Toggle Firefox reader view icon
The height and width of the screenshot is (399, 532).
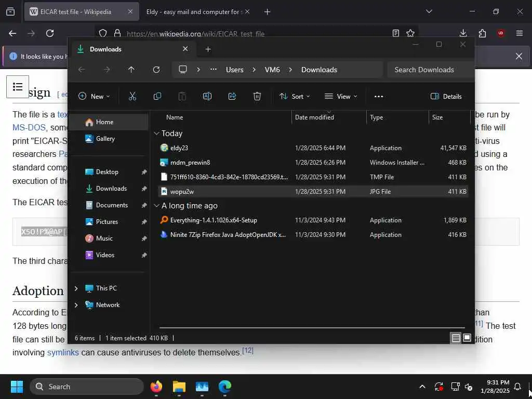pyautogui.click(x=395, y=33)
